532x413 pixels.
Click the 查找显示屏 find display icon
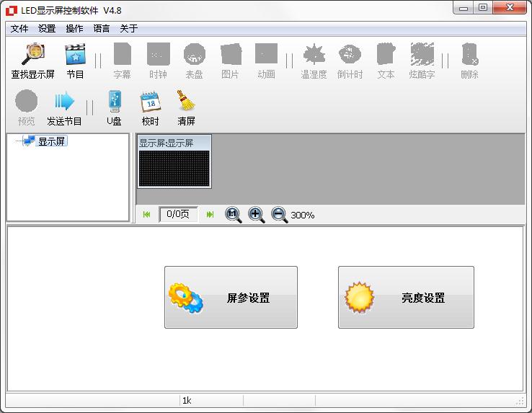(32, 55)
